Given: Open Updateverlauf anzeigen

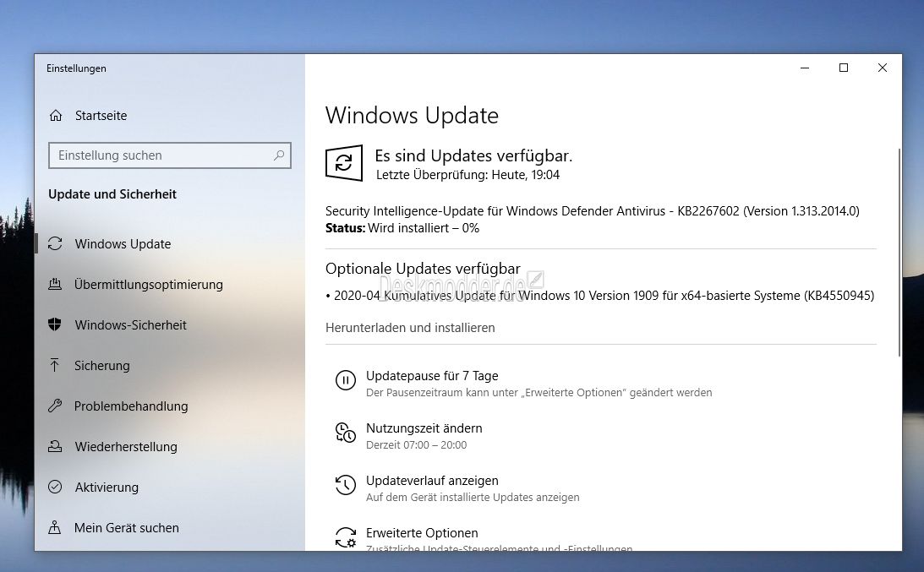Looking at the screenshot, I should coord(432,481).
